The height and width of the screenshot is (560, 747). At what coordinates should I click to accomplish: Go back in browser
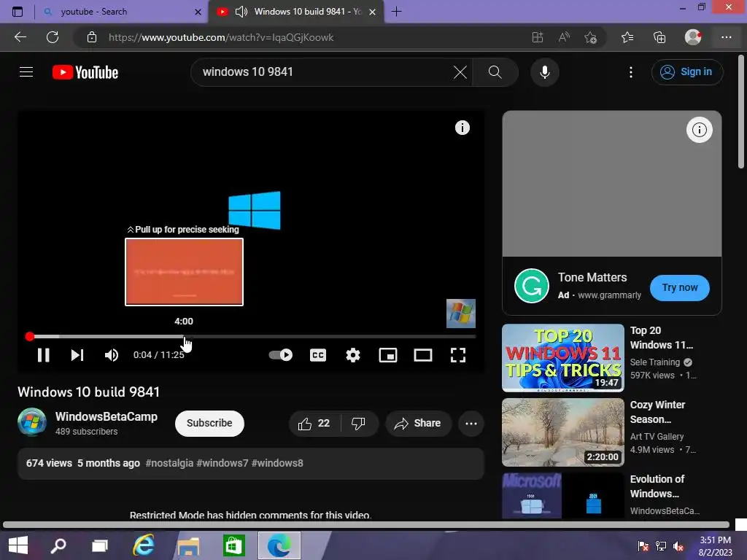pos(20,37)
